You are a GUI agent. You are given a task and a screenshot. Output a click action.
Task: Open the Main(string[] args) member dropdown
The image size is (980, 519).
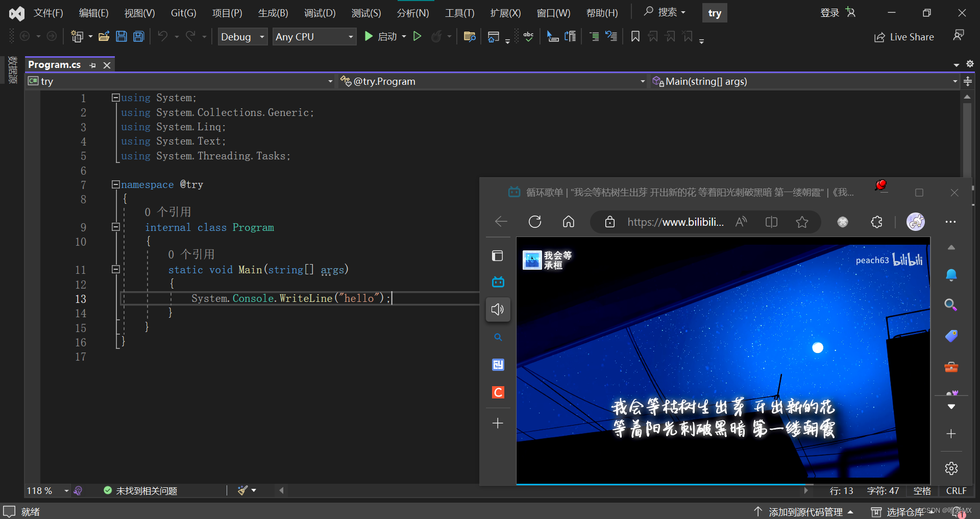click(805, 81)
